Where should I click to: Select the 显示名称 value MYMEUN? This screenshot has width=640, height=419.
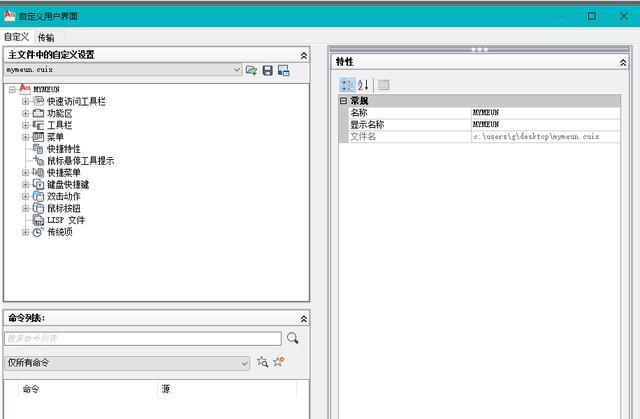[x=546, y=124]
